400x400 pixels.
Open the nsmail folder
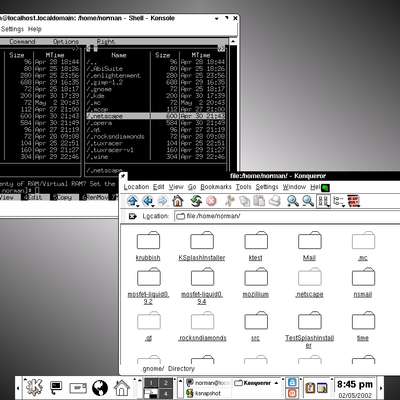pos(363,283)
